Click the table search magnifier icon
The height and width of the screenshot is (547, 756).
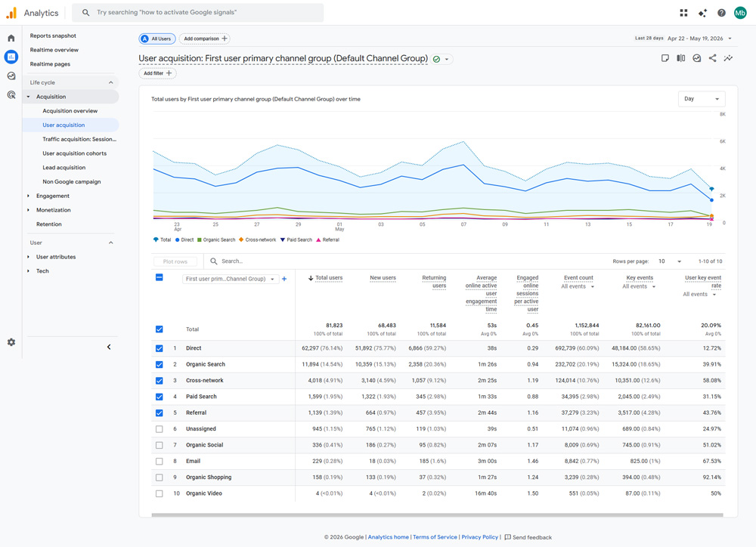tap(214, 261)
